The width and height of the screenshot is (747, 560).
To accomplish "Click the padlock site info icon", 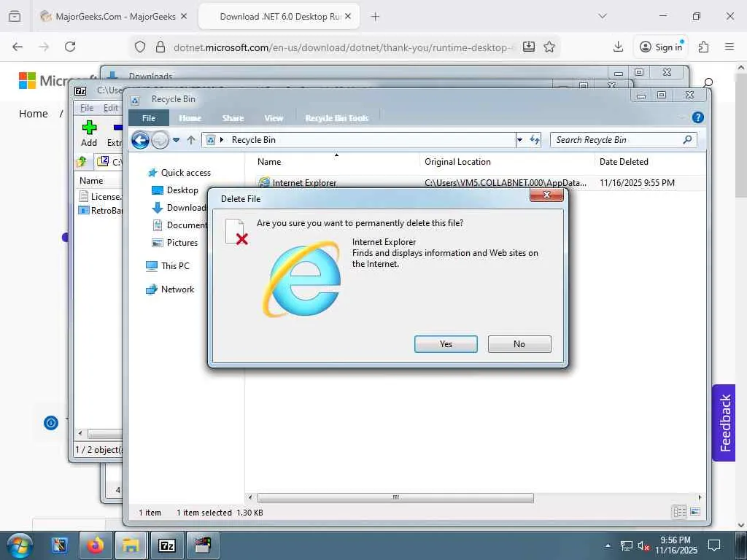I will pyautogui.click(x=160, y=47).
